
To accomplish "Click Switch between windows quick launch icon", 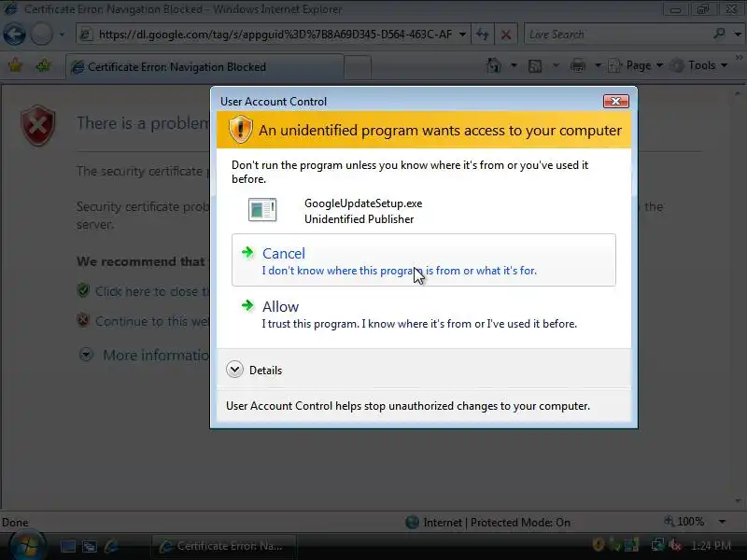I will (x=89, y=546).
